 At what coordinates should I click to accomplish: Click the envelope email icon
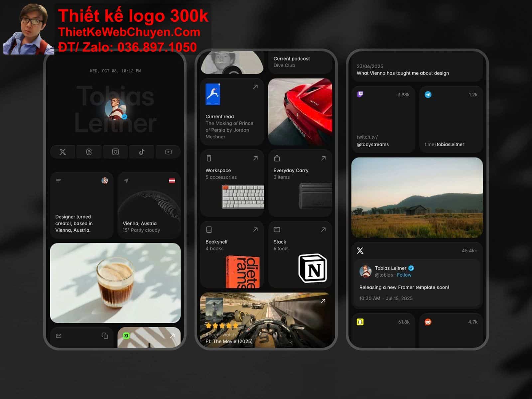click(59, 336)
